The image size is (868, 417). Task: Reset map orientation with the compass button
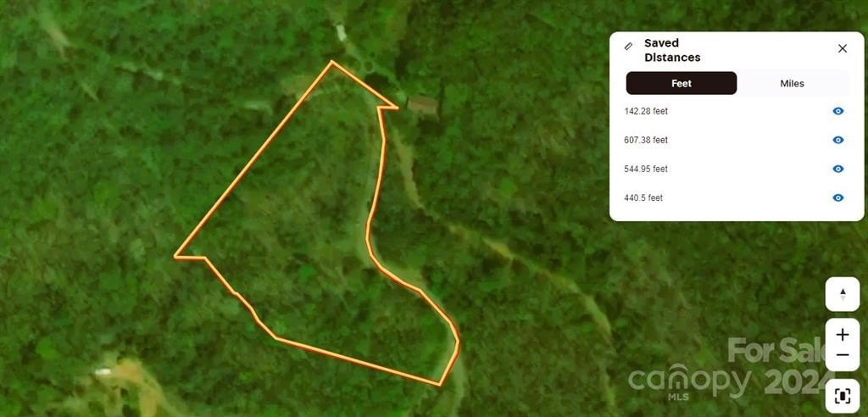click(842, 294)
